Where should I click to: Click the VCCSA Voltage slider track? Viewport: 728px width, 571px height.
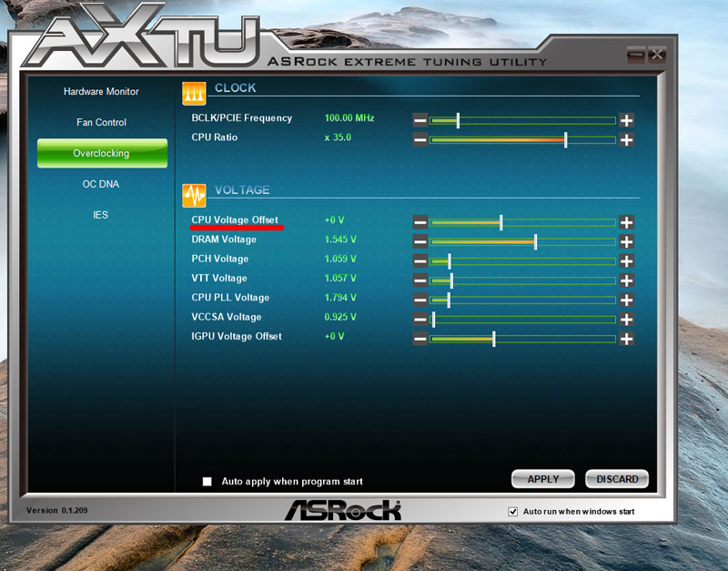pos(522,320)
